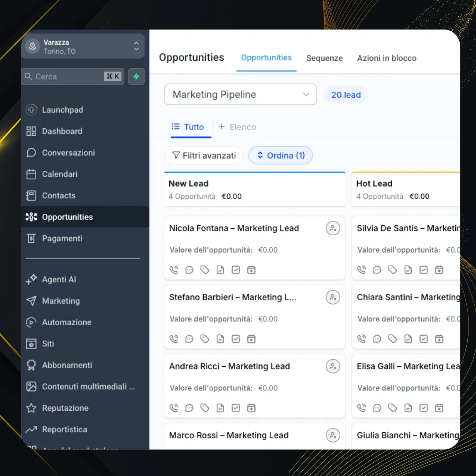Open Nicola Fontana – Marketing Lead card title
This screenshot has width=476, height=476.
(x=234, y=228)
